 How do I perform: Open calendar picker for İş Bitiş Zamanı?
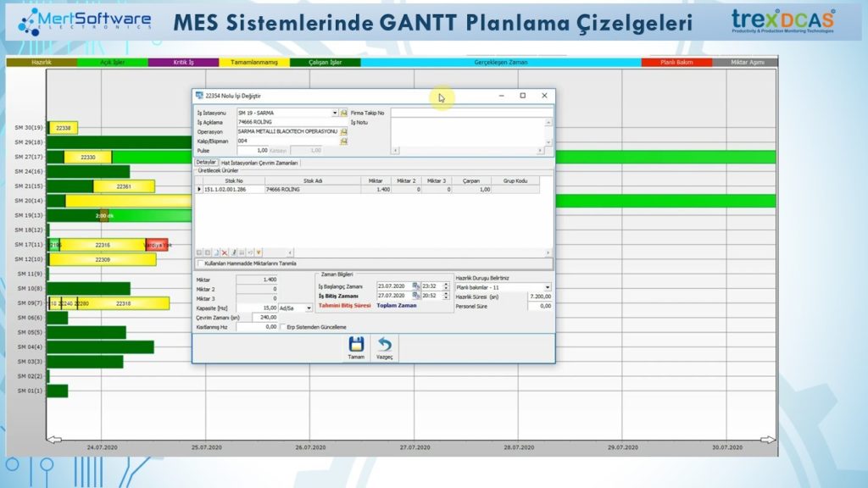[x=416, y=296]
